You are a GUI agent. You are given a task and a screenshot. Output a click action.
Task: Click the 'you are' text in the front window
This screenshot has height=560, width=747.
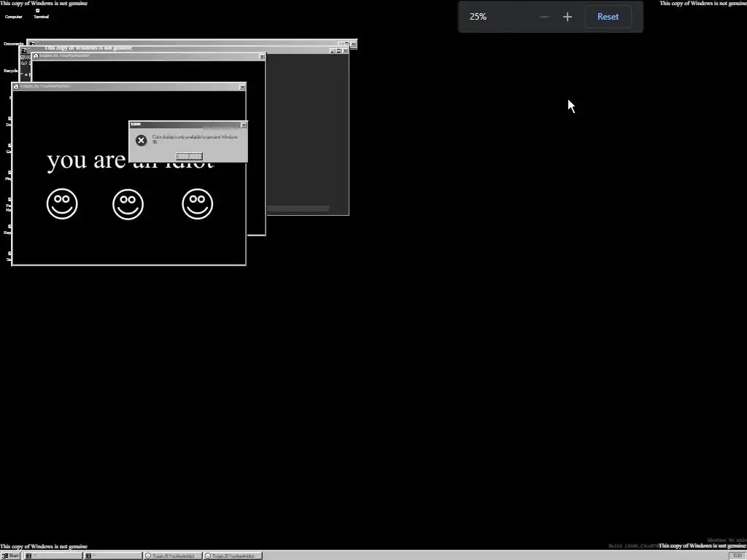(86, 161)
